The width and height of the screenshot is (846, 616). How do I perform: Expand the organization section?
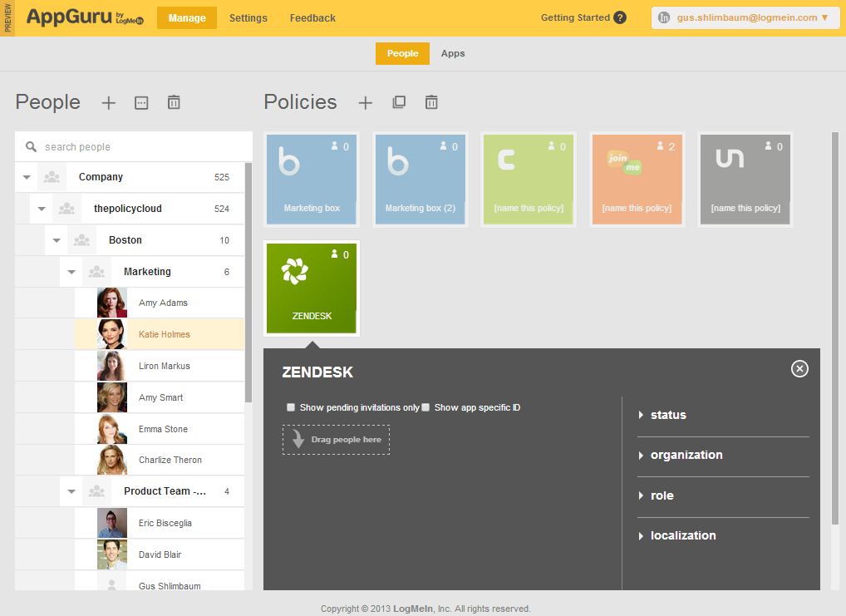(686, 455)
